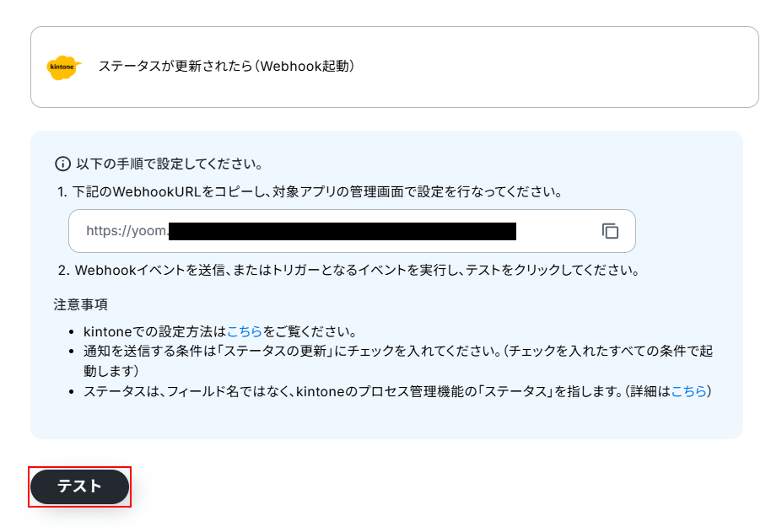Screen dimensions: 782x532
Task: Click the bullet explaining プロセス管理機能 status
Action: pyautogui.click(x=397, y=391)
